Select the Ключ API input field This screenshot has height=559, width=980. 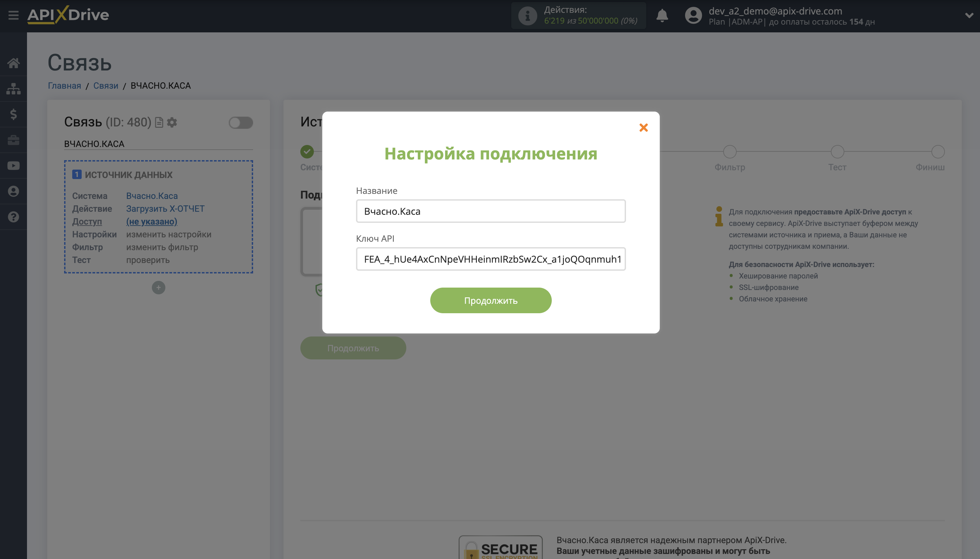pyautogui.click(x=491, y=259)
